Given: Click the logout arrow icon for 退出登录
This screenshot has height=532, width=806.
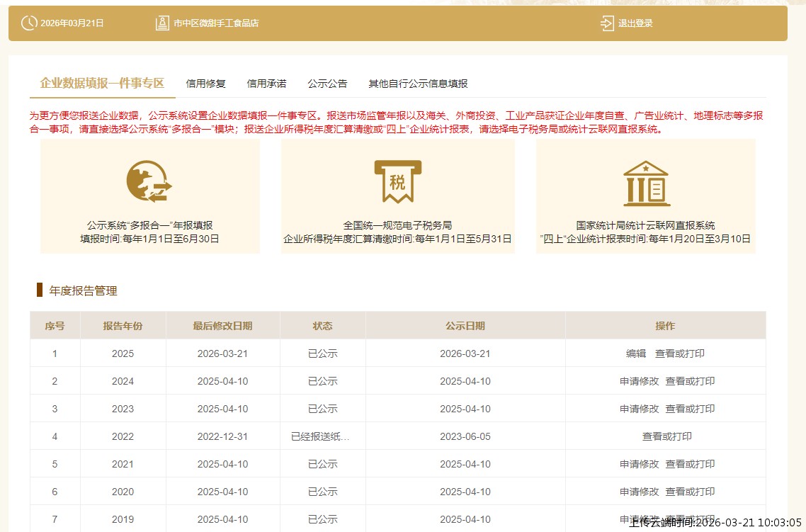Looking at the screenshot, I should 606,23.
